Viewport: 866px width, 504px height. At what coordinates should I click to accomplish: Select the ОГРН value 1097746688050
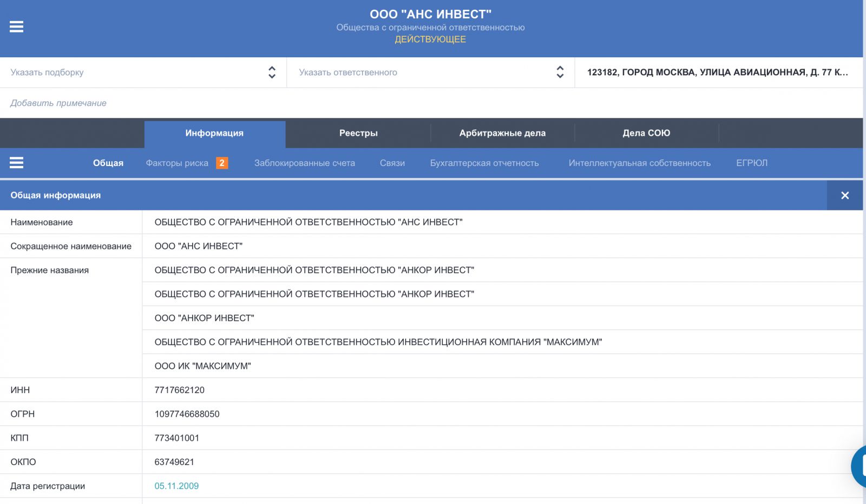coord(187,414)
